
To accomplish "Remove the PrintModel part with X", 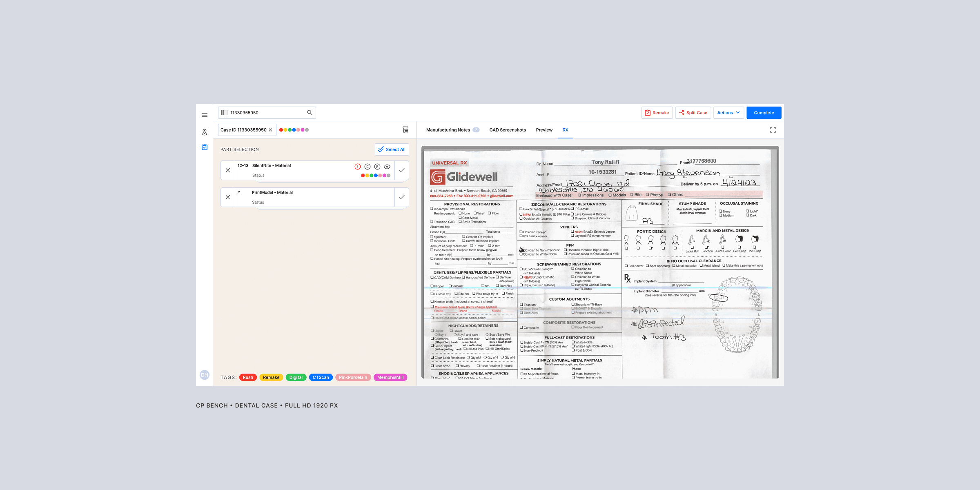I will click(x=228, y=197).
